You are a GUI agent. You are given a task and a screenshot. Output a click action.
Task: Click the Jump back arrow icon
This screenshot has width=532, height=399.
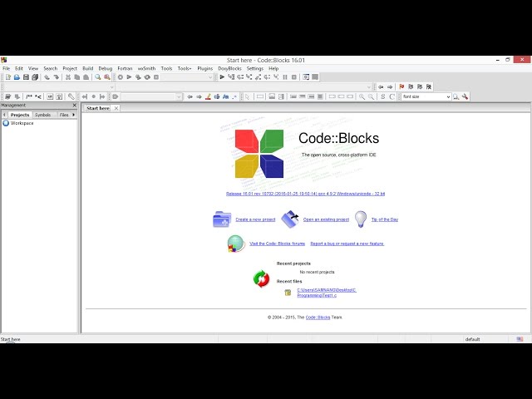pyautogui.click(x=381, y=86)
